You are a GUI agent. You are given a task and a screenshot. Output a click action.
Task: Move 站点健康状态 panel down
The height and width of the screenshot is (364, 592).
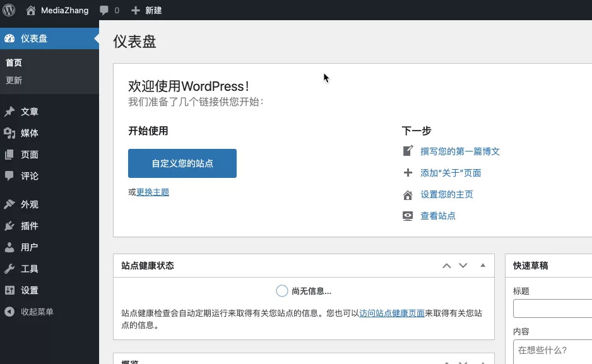(x=463, y=266)
